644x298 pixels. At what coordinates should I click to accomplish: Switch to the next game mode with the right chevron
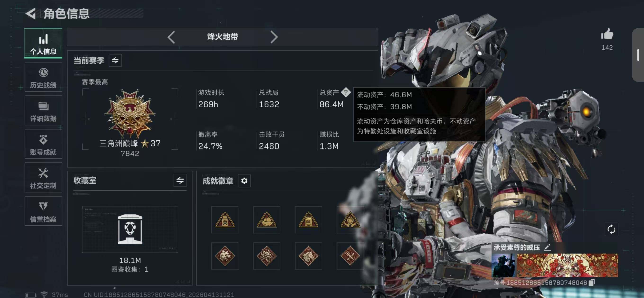click(x=274, y=37)
